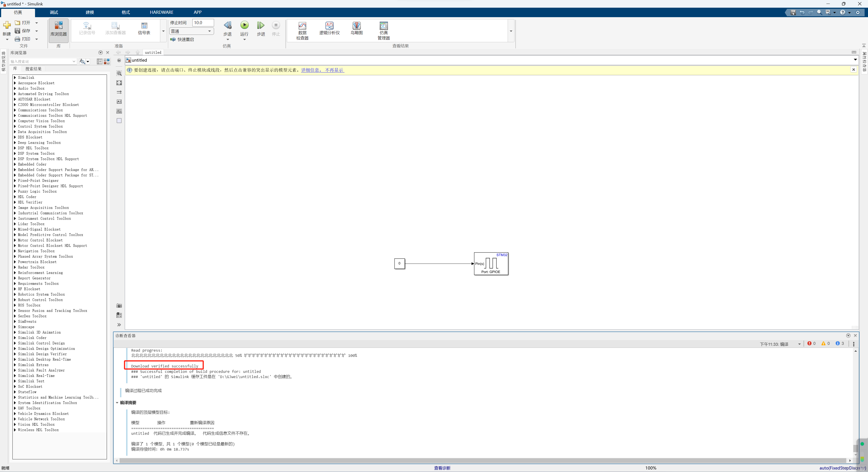Open the build time 下午11:33 编译 dropdown
The image size is (868, 472).
tap(799, 344)
